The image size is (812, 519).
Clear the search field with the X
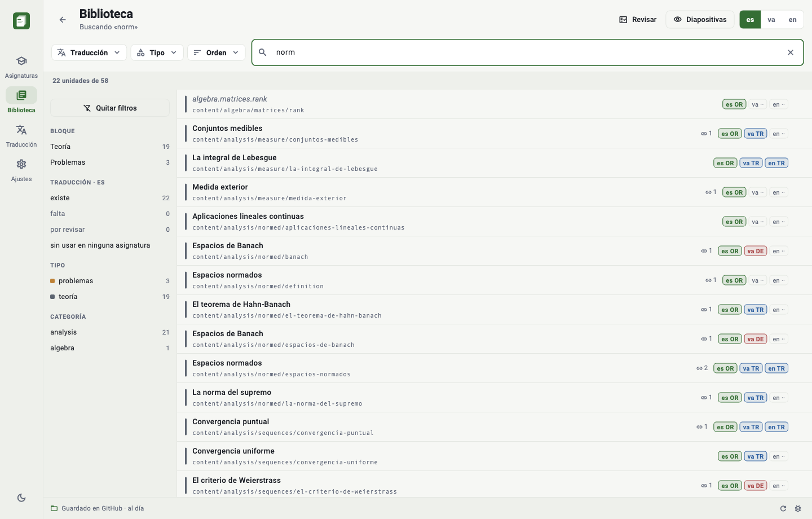pos(791,52)
